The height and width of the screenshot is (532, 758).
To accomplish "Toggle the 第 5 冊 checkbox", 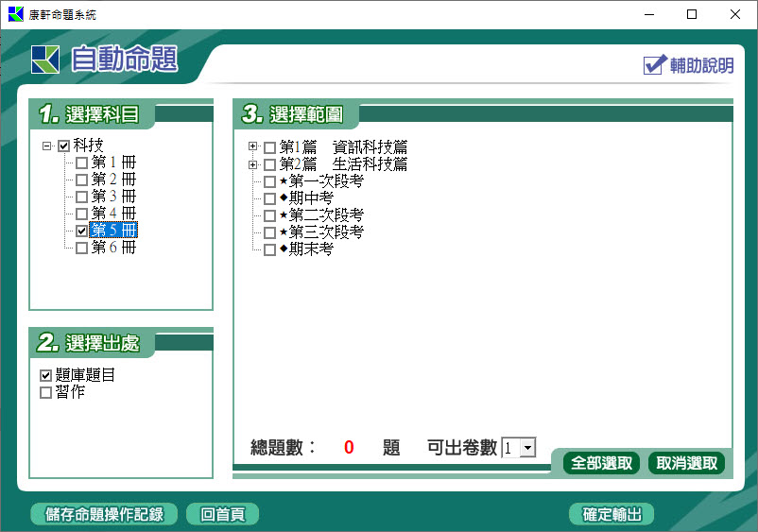I will (81, 231).
